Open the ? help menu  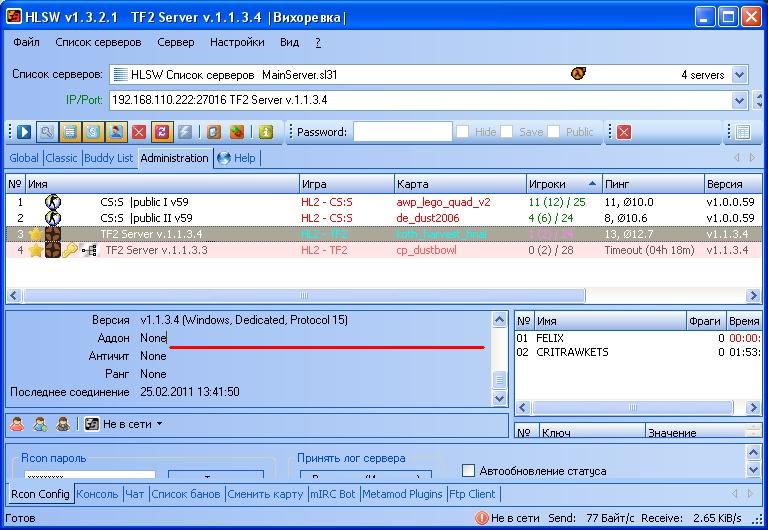pos(318,42)
